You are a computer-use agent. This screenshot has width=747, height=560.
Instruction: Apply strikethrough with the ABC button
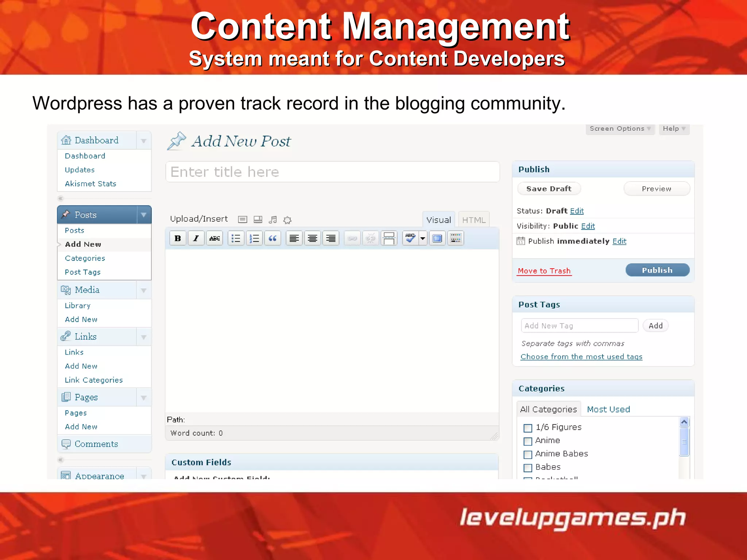[x=214, y=238]
